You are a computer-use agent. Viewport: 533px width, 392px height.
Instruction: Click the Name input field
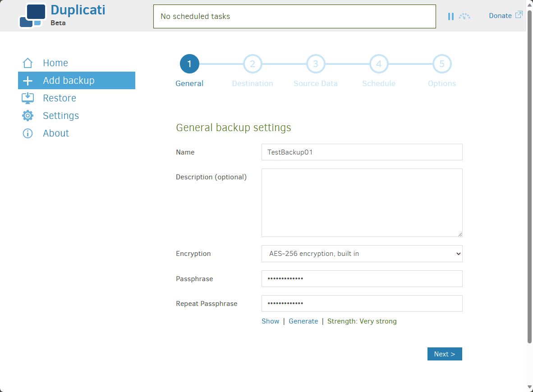[362, 152]
